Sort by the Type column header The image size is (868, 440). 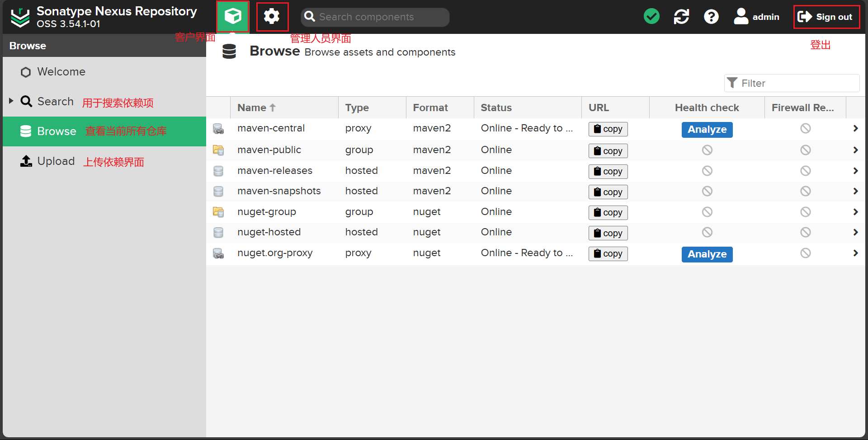(372, 108)
